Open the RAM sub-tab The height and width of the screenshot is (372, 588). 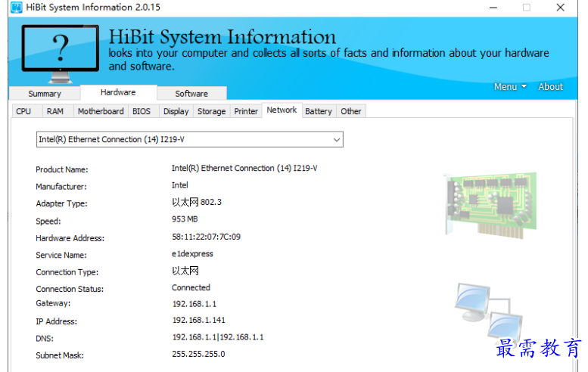click(55, 111)
